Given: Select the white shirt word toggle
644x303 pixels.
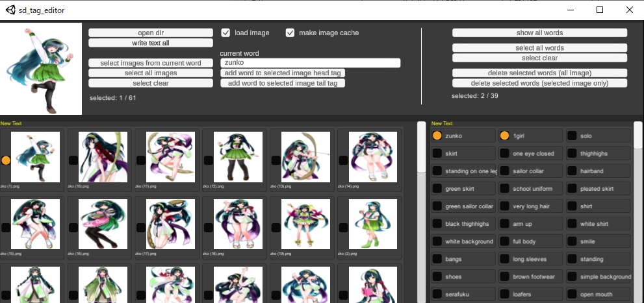Looking at the screenshot, I should (x=572, y=224).
